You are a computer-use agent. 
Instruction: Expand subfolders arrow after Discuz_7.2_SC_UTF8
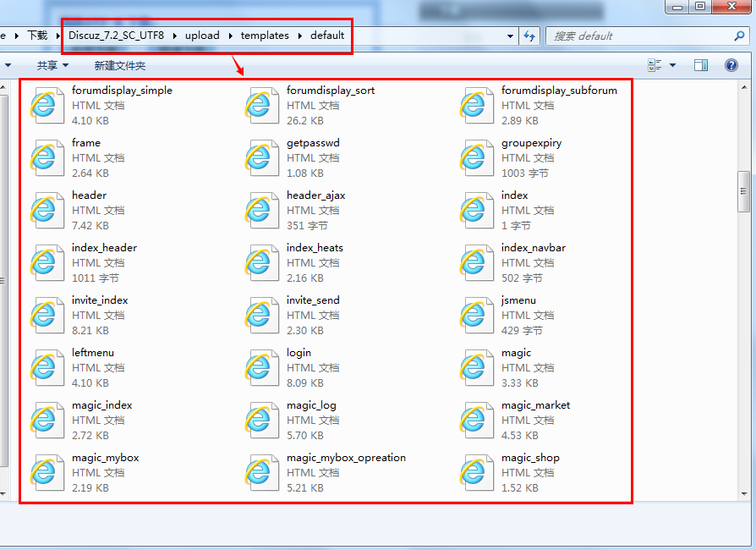(x=174, y=36)
